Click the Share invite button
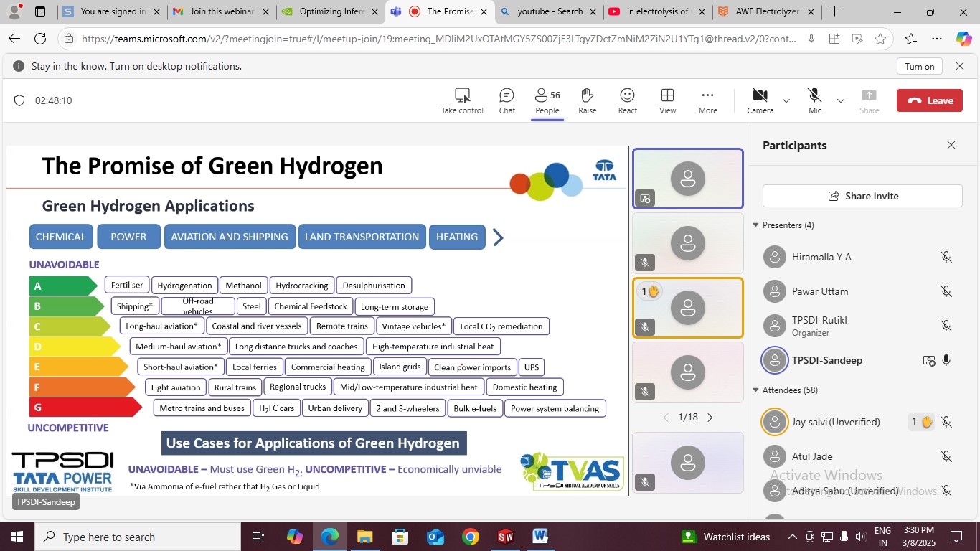The height and width of the screenshot is (551, 980). [x=862, y=196]
